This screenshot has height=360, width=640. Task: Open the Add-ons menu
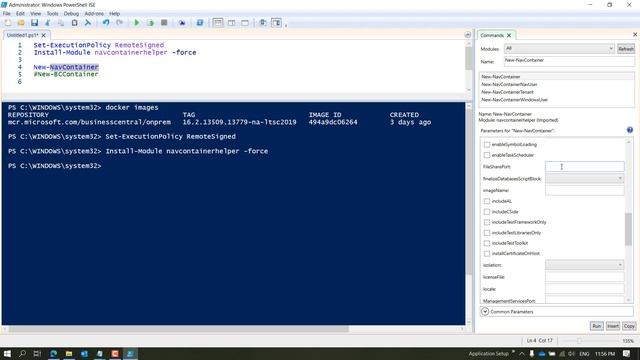point(94,13)
